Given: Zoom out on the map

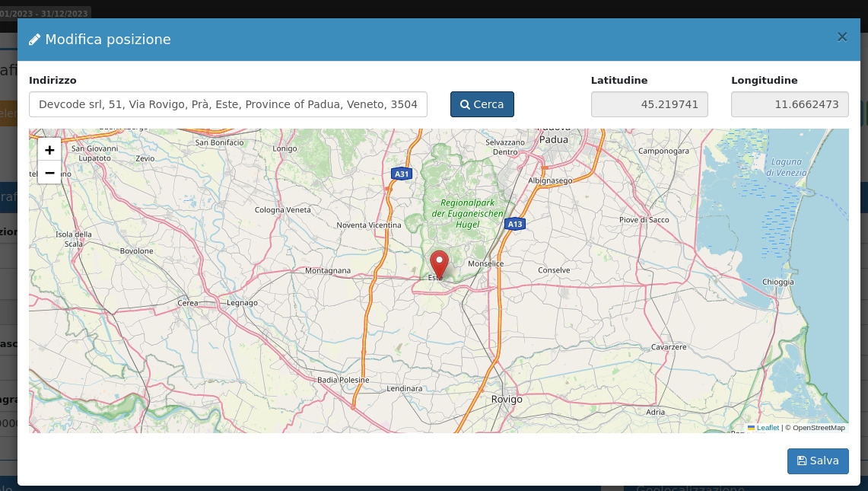Looking at the screenshot, I should (49, 173).
